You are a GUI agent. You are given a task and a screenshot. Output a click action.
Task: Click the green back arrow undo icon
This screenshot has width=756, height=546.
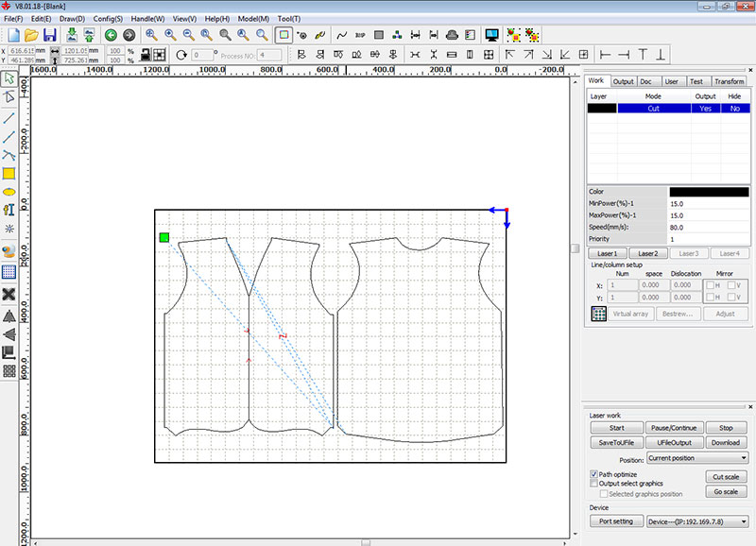[111, 35]
